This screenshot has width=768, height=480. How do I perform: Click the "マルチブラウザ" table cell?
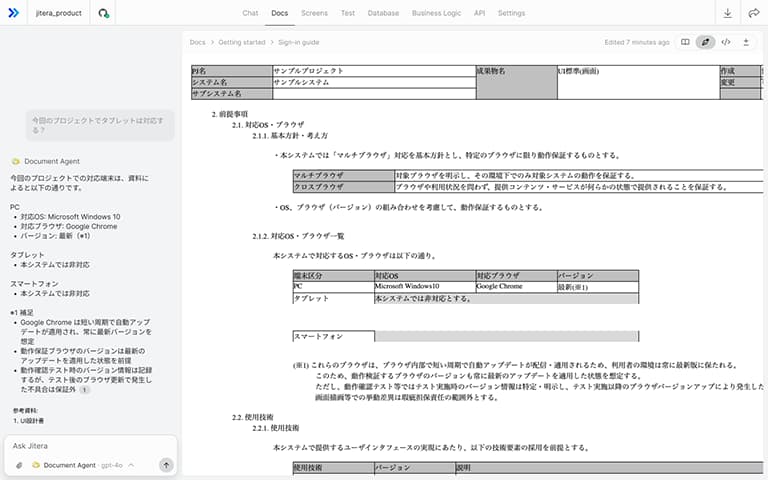coord(344,175)
